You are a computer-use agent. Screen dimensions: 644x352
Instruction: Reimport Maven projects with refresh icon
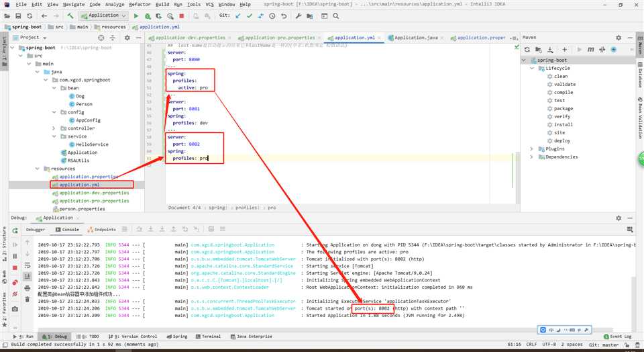click(x=527, y=49)
